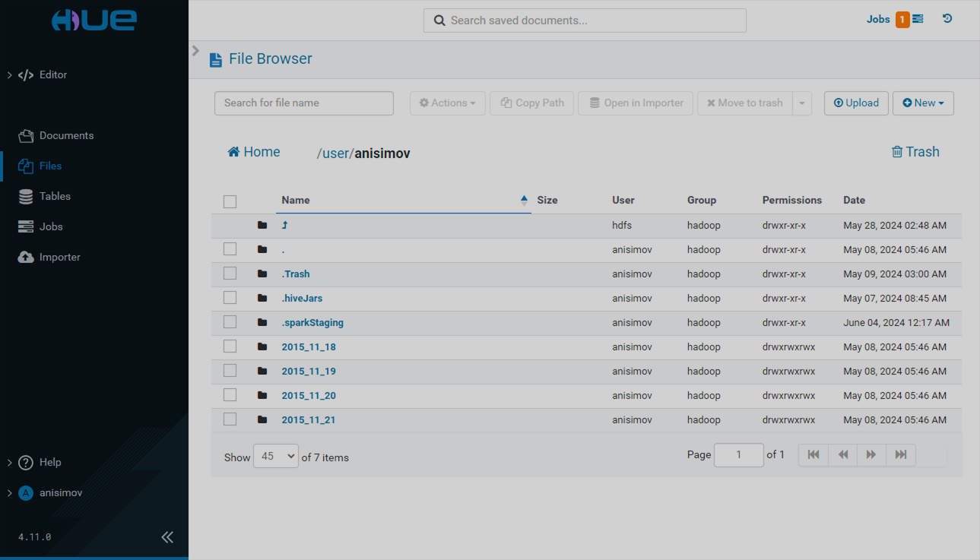Viewport: 980px width, 560px height.
Task: Open the 2015_11_21 folder link
Action: [x=309, y=420]
